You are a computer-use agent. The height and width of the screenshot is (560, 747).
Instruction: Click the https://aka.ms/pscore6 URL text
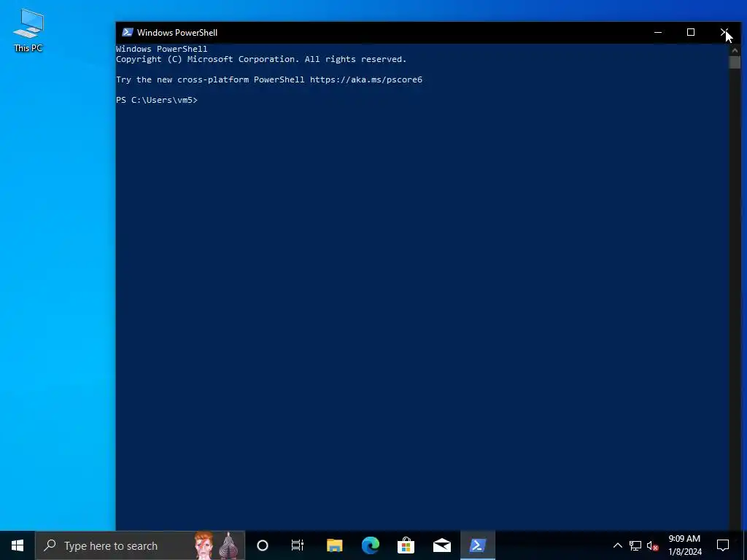coord(366,79)
